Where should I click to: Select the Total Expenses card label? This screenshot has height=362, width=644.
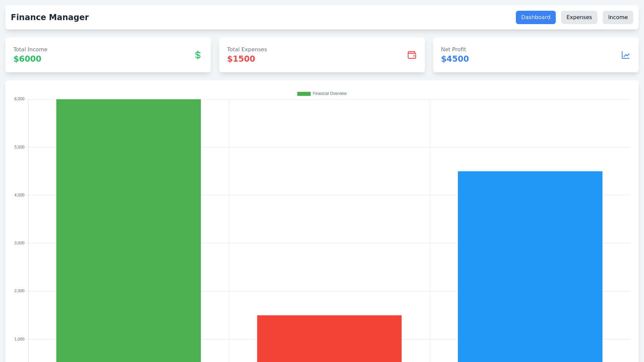(247, 50)
